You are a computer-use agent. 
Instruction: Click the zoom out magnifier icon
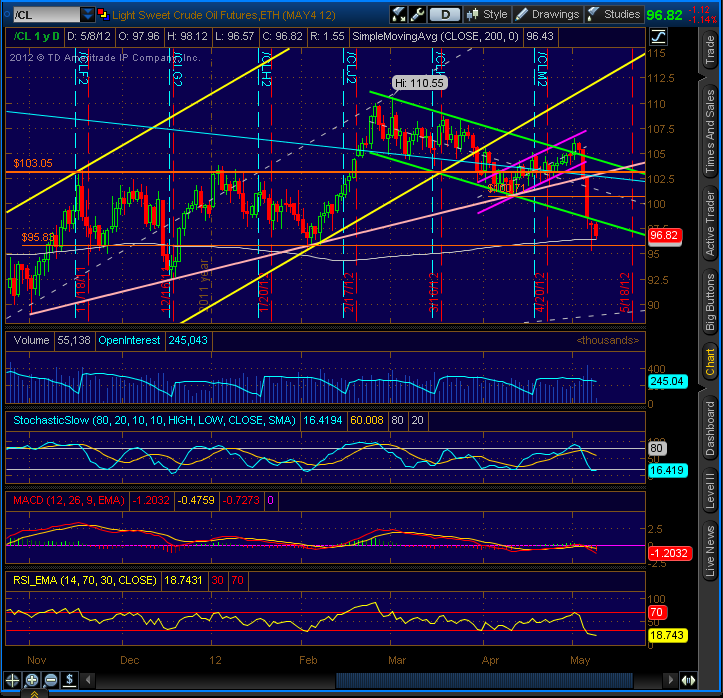[x=51, y=680]
